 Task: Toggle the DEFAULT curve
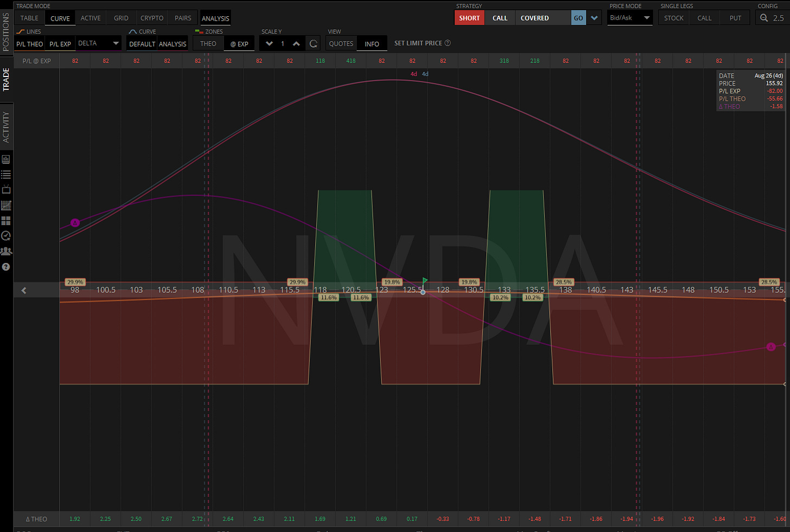142,44
